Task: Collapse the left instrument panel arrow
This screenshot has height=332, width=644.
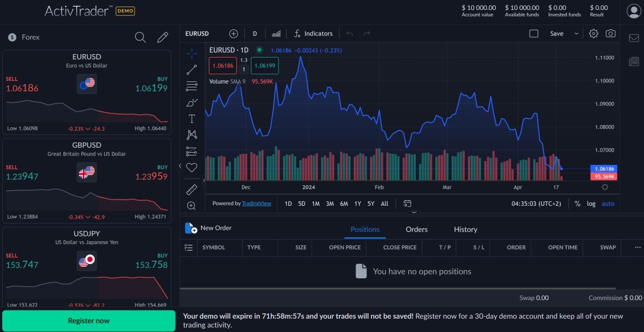Action: [179, 165]
